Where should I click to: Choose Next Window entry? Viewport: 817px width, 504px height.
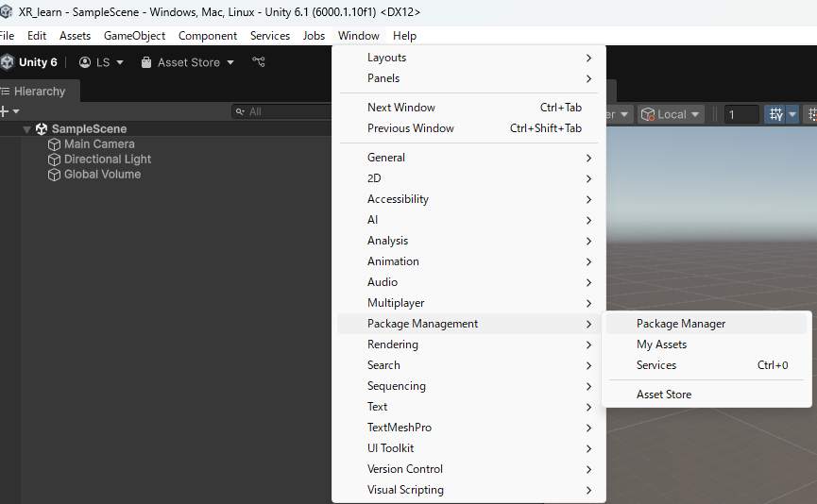pyautogui.click(x=468, y=108)
